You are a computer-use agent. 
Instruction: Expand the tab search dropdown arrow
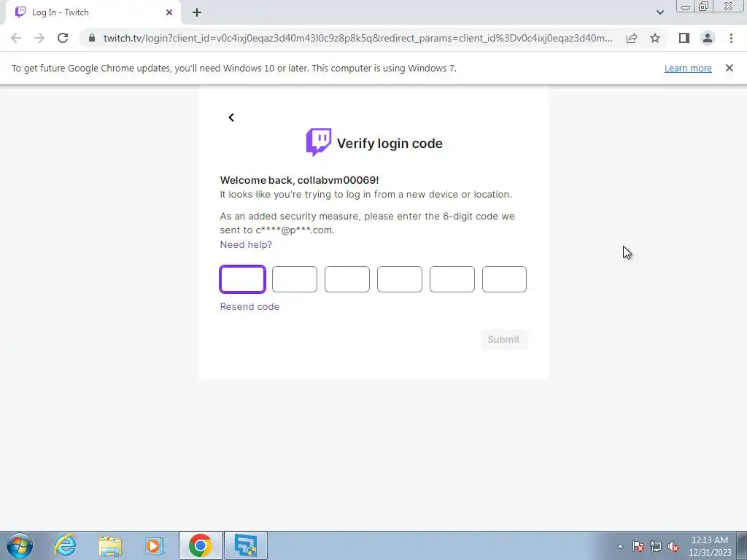click(659, 12)
